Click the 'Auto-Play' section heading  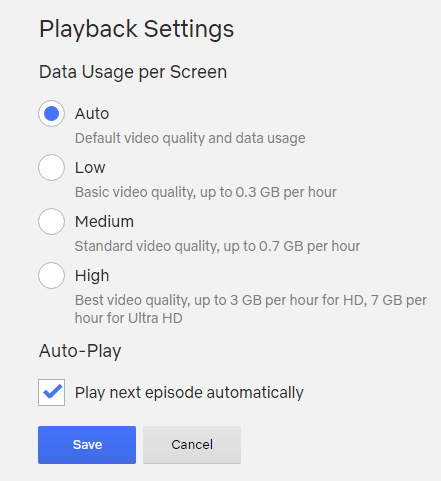[80, 351]
